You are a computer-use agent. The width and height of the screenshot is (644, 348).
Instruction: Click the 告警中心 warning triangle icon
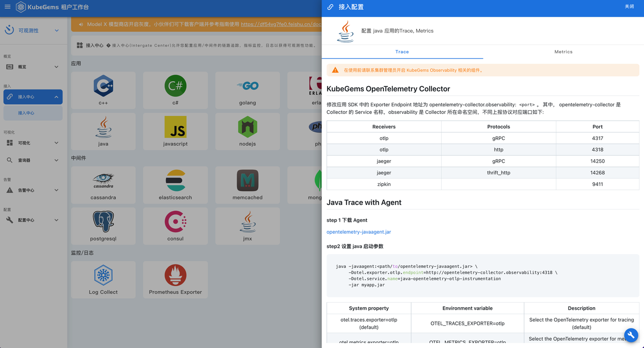click(x=10, y=190)
